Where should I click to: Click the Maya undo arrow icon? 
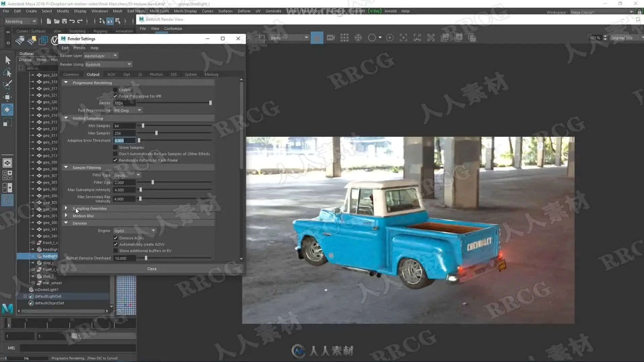click(x=72, y=21)
